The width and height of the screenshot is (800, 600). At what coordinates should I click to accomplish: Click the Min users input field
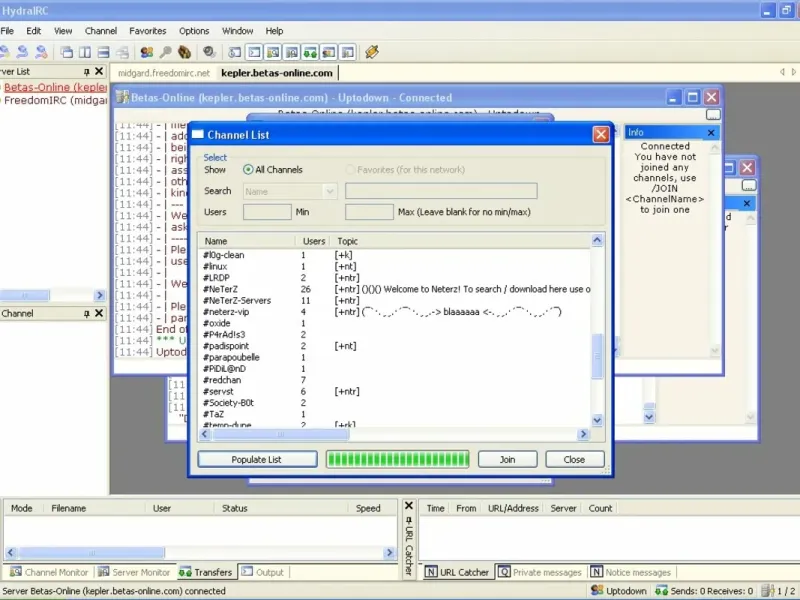(267, 212)
